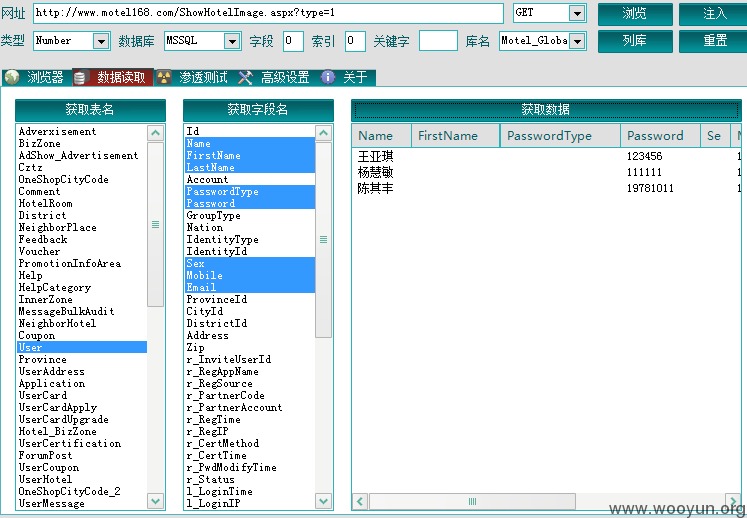Click the table list scroll-up arrow
The width and height of the screenshot is (747, 518).
pos(155,133)
